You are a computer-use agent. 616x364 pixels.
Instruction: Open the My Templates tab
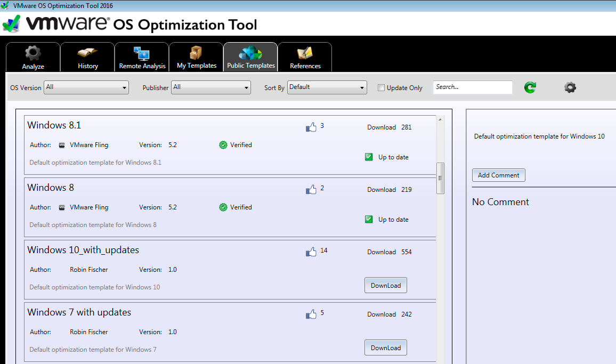197,58
